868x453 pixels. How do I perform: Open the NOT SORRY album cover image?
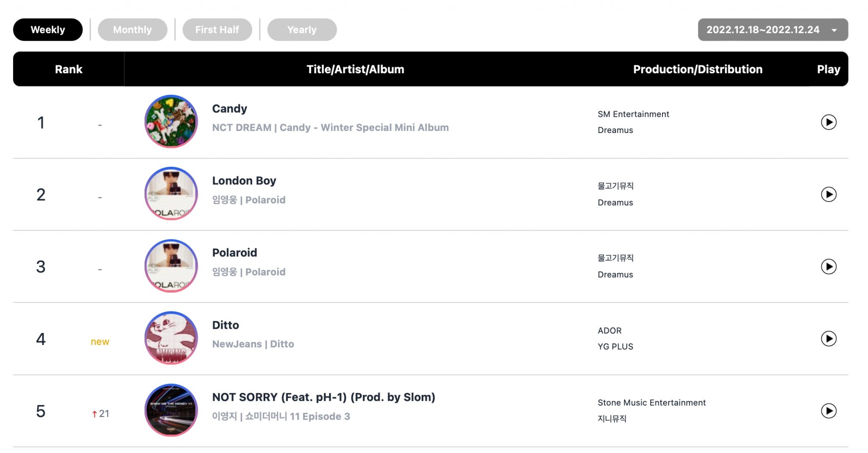(x=171, y=410)
